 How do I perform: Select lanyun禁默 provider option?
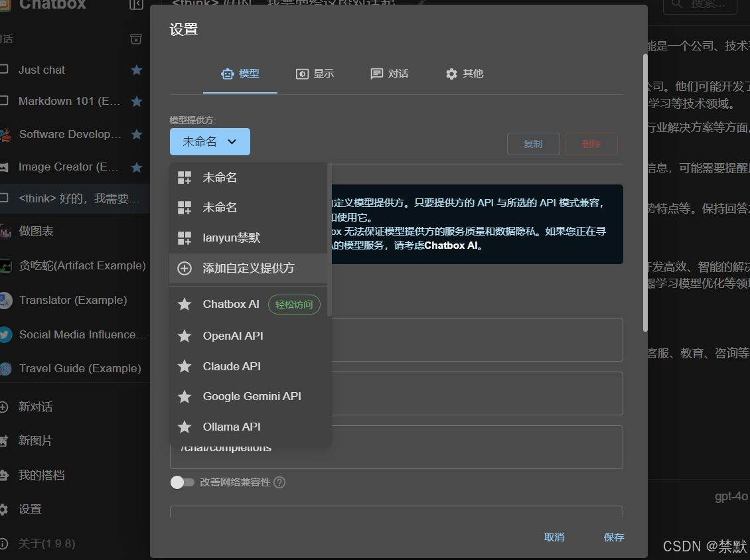(248, 238)
